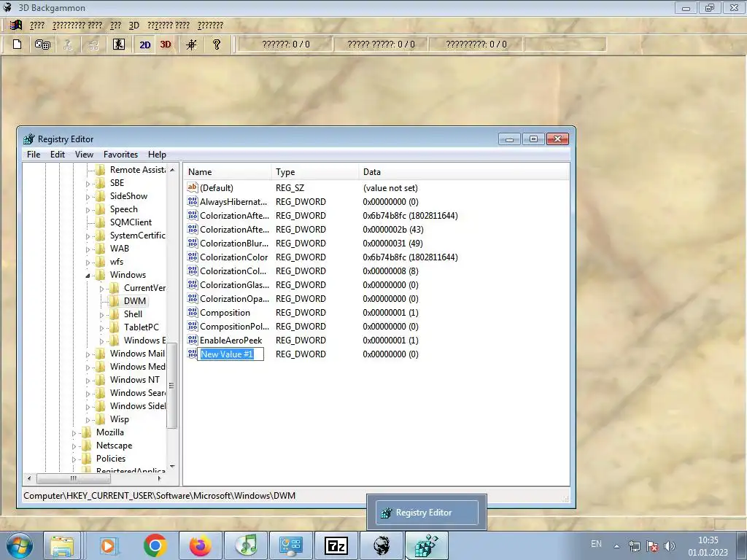Expand the TabletPC key node
Image resolution: width=747 pixels, height=560 pixels.
click(101, 328)
